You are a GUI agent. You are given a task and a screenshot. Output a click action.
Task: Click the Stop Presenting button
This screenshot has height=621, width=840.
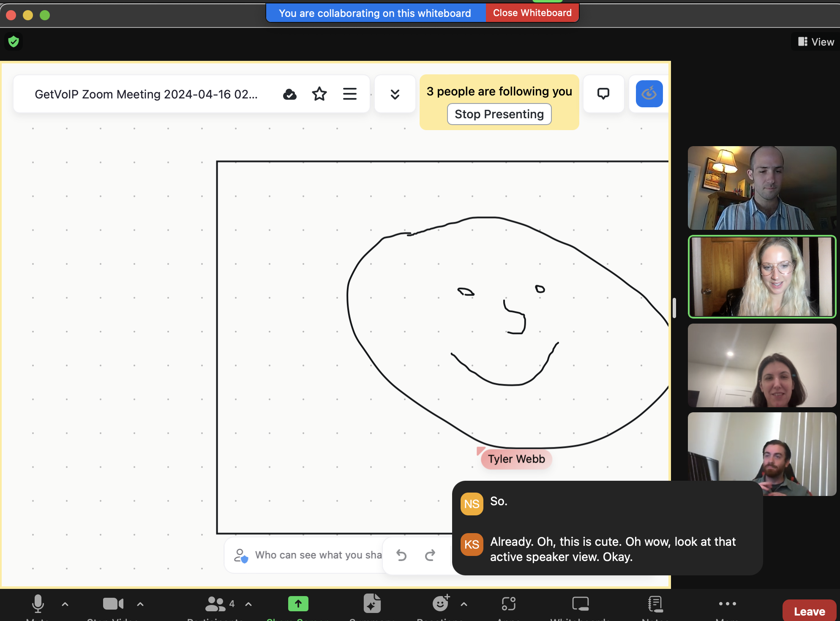(x=499, y=114)
